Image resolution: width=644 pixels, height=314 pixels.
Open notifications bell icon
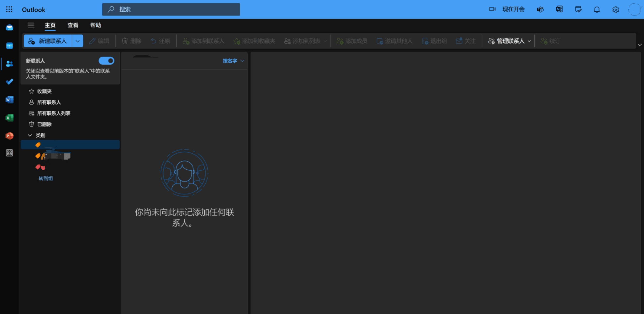[597, 9]
